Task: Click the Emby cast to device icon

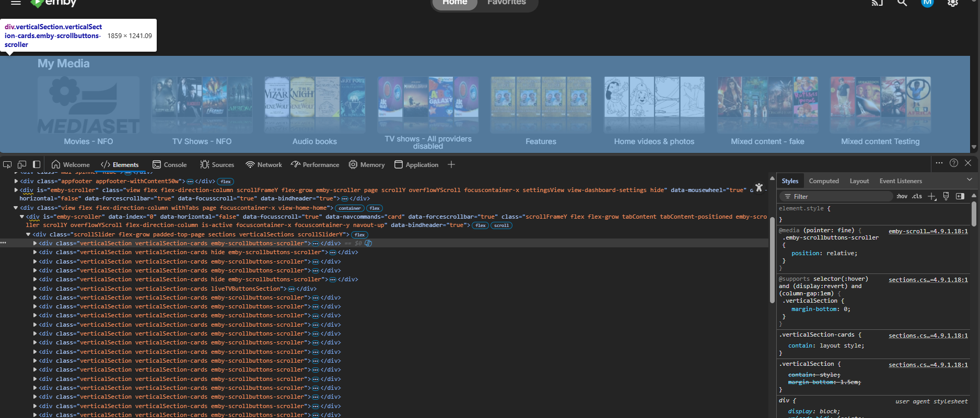Action: click(x=877, y=3)
